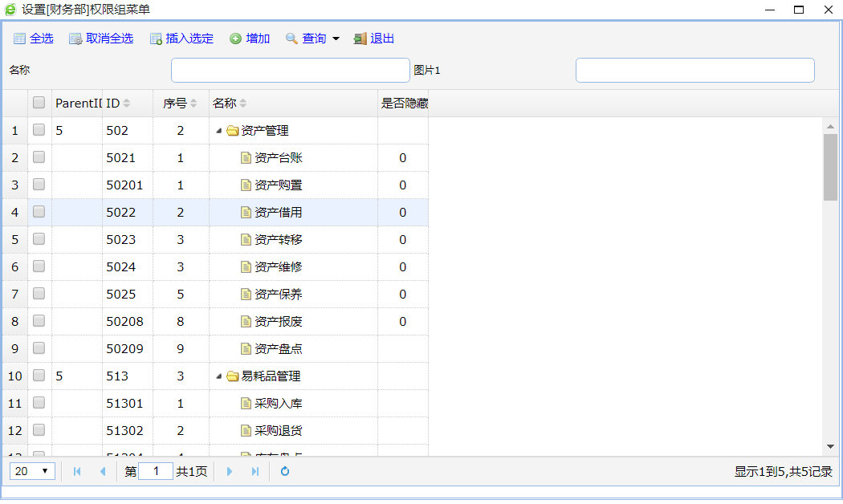This screenshot has height=504, width=843.
Task: Click the vertical scrollbar down arrow
Action: pyautogui.click(x=830, y=446)
